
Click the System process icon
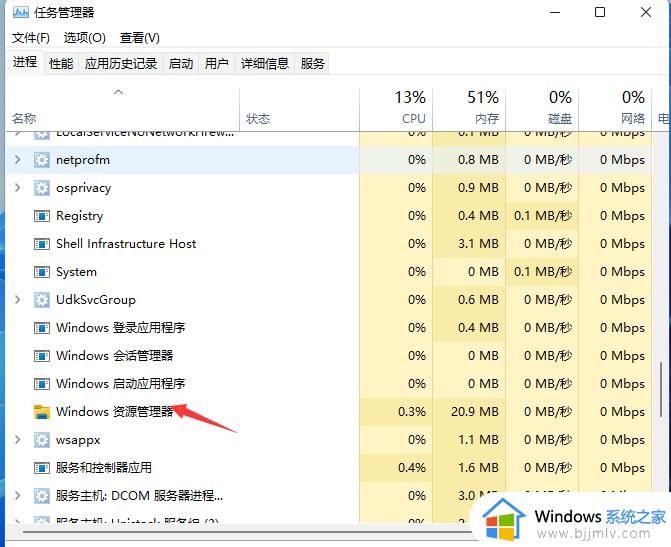[42, 272]
